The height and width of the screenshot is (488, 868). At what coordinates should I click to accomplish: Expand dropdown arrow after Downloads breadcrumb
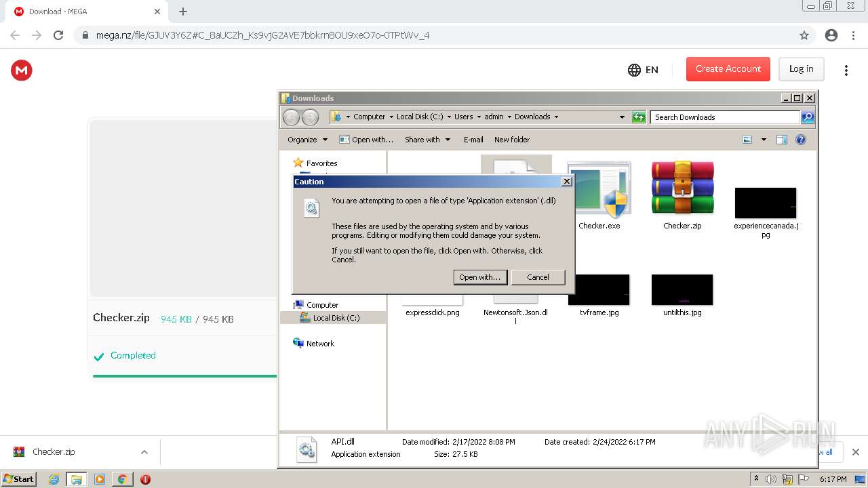point(556,117)
